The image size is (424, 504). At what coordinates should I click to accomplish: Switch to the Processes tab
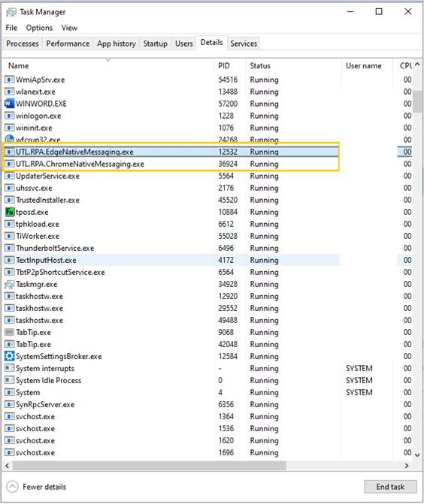coord(23,44)
